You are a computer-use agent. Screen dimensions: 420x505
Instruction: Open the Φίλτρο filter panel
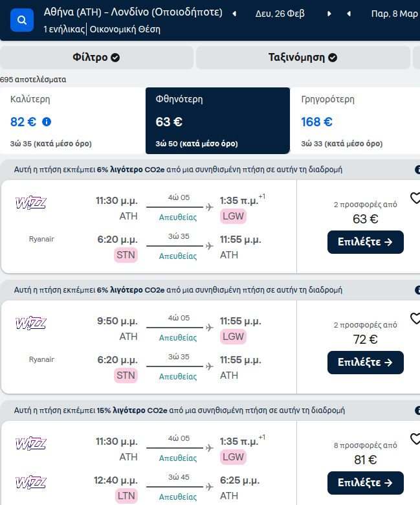pos(96,58)
